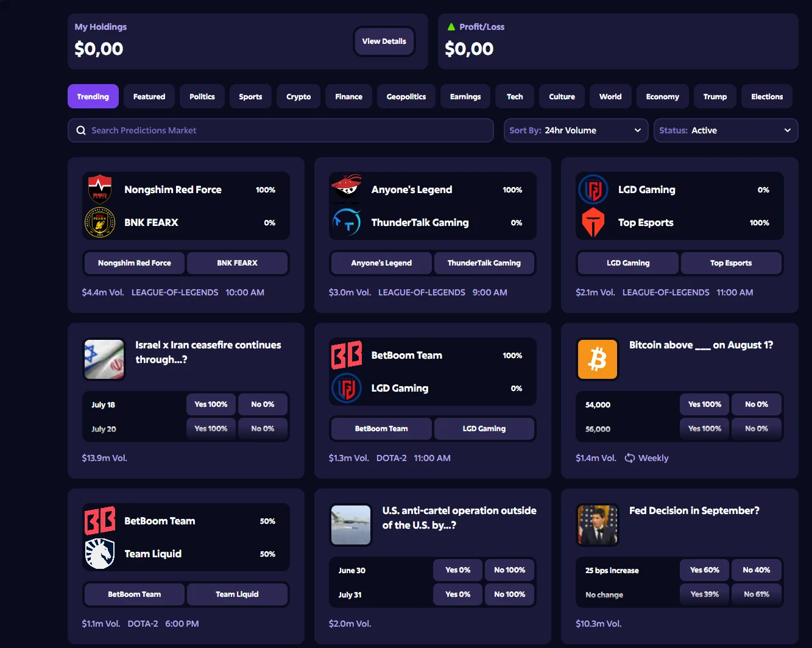
Task: Choose LGD Gaming button in Top Esports card
Action: 628,263
